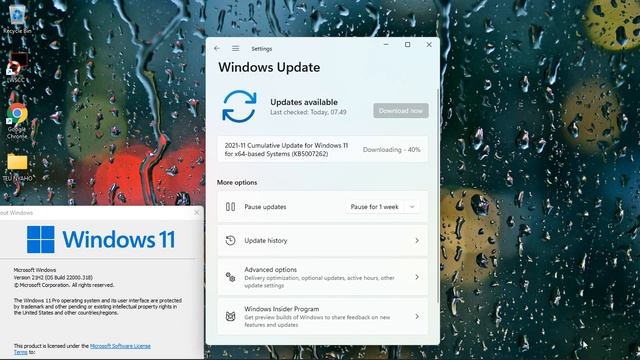
Task: Open the Settings hamburger navigation menu
Action: click(236, 48)
